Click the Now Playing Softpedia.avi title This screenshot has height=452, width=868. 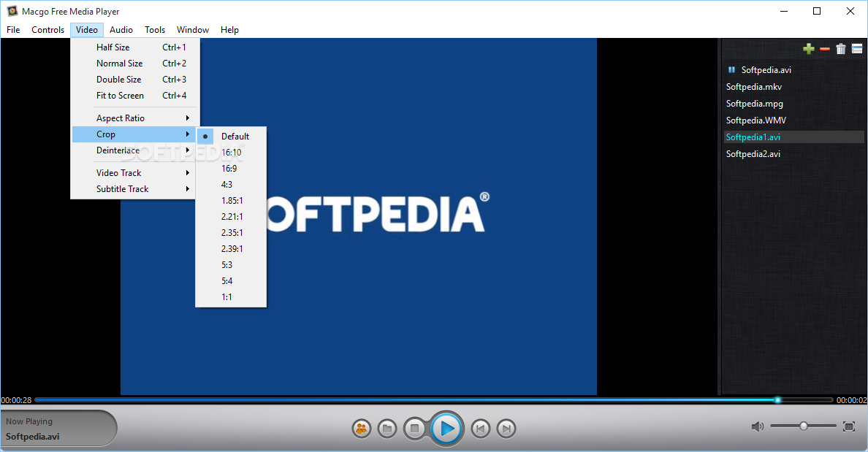pos(33,437)
